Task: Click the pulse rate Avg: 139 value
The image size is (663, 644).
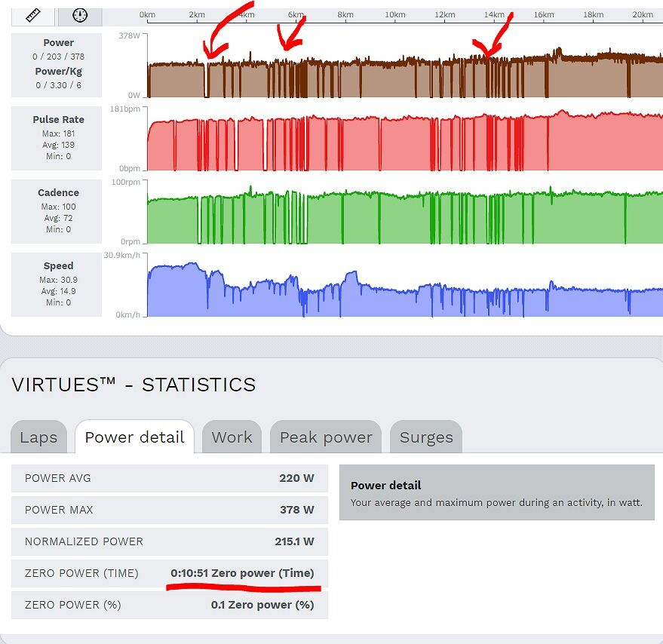Action: coord(58,145)
